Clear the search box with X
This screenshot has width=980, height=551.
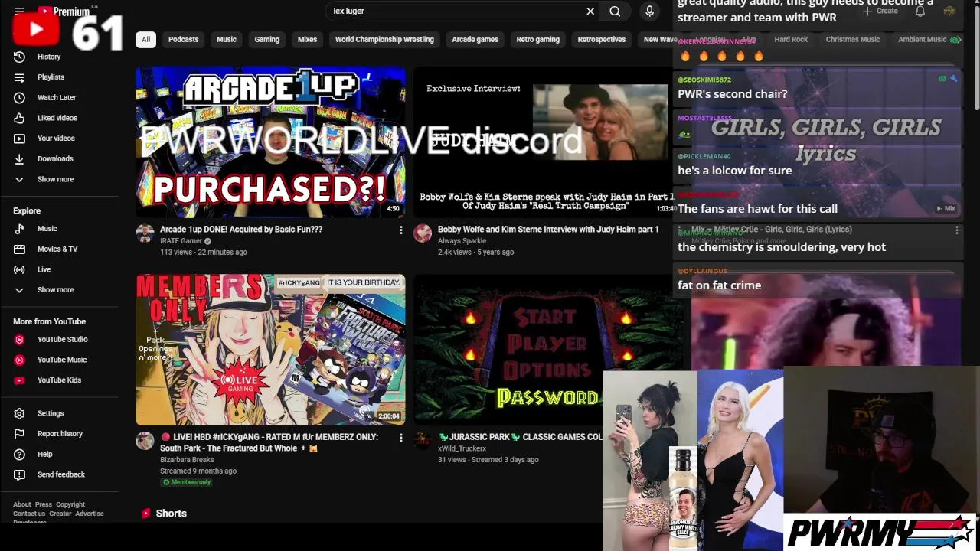pyautogui.click(x=590, y=11)
